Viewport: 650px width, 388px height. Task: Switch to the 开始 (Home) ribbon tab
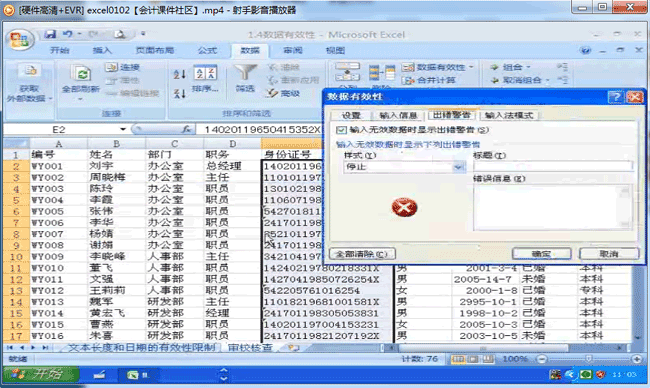pos(60,51)
